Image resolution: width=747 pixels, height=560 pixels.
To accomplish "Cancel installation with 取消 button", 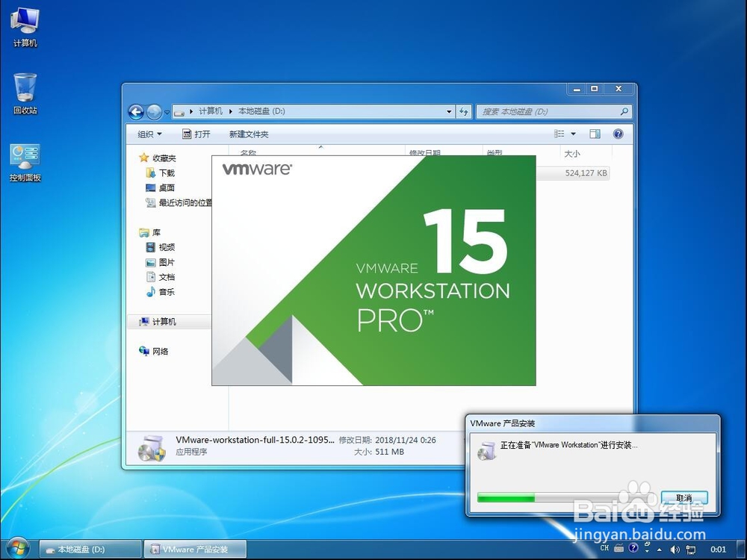I will click(x=684, y=498).
